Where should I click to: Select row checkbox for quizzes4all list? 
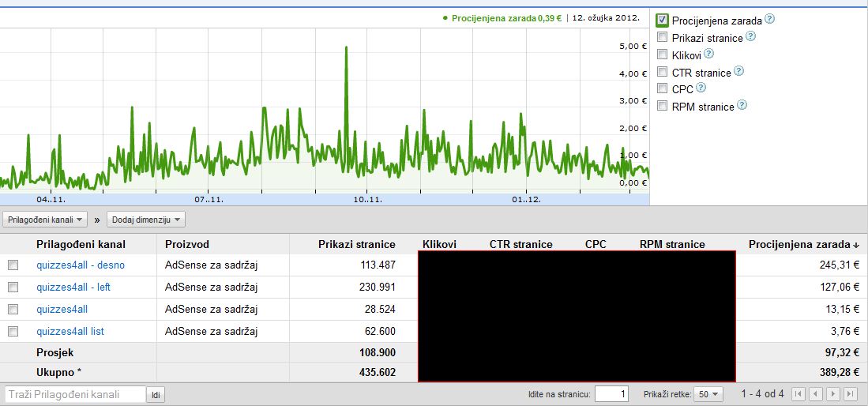(x=13, y=332)
